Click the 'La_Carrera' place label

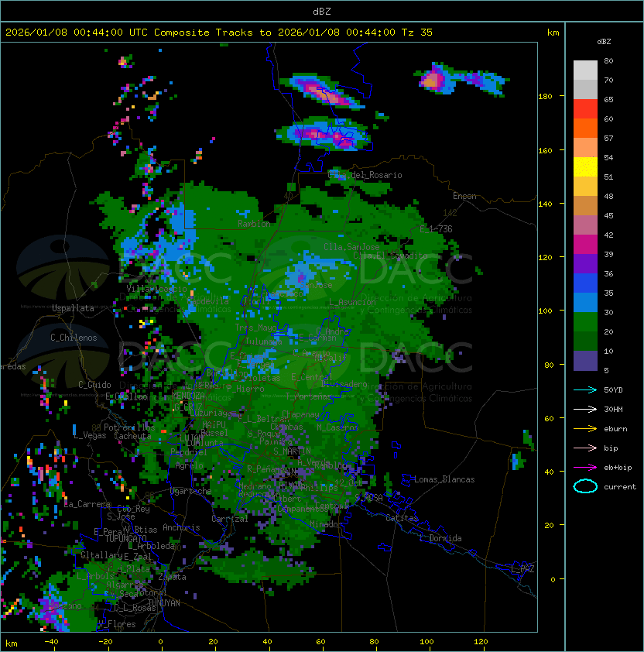87,504
